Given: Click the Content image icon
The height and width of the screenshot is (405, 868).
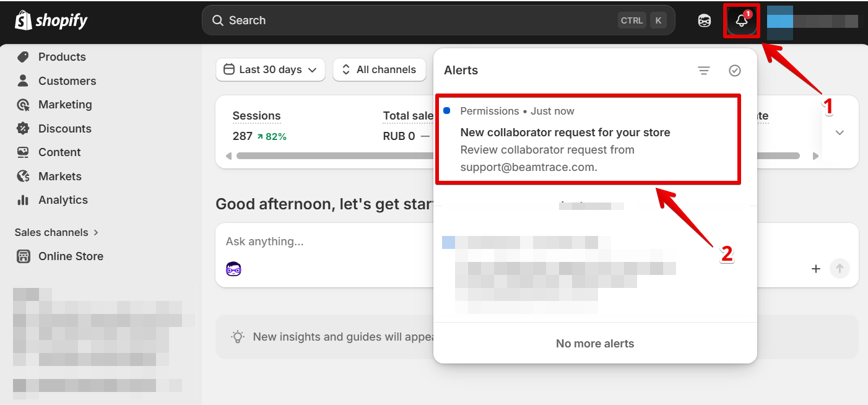Looking at the screenshot, I should click(x=23, y=152).
